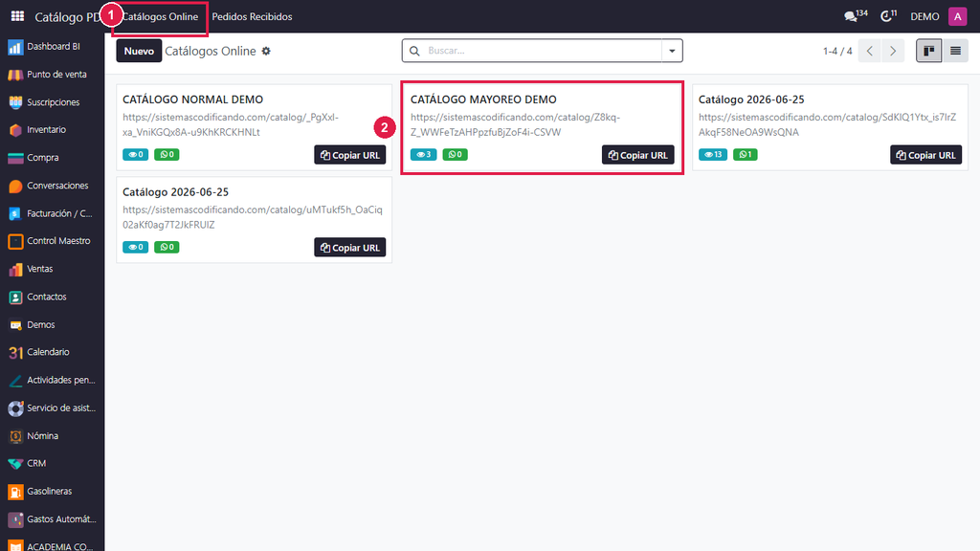
Task: Open Facturación app icon
Action: coord(15,213)
